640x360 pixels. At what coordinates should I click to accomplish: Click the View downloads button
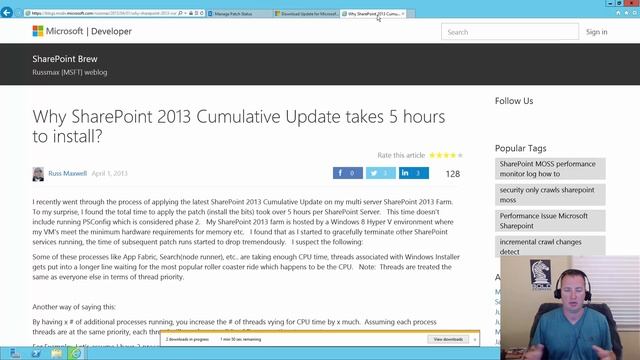[x=448, y=339]
